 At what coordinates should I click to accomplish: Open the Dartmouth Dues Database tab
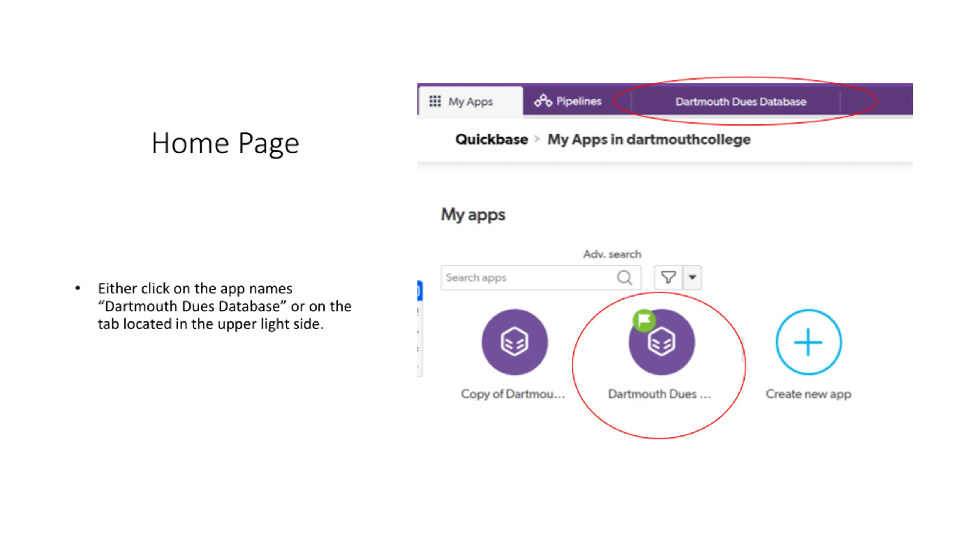(741, 101)
